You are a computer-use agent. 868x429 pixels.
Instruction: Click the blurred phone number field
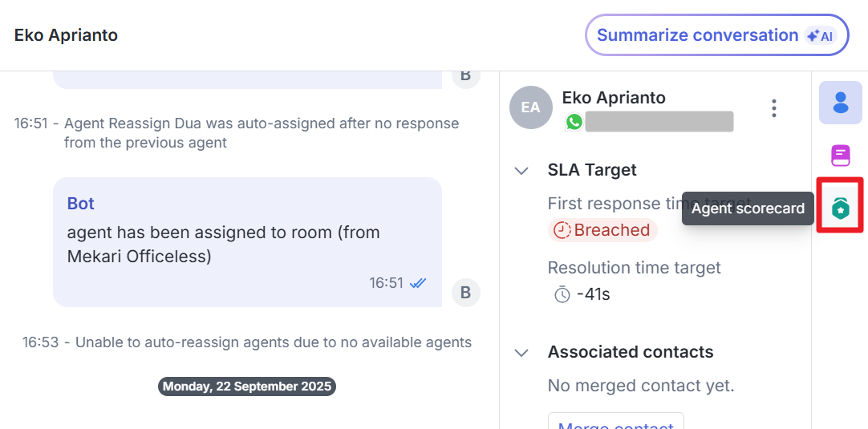659,122
